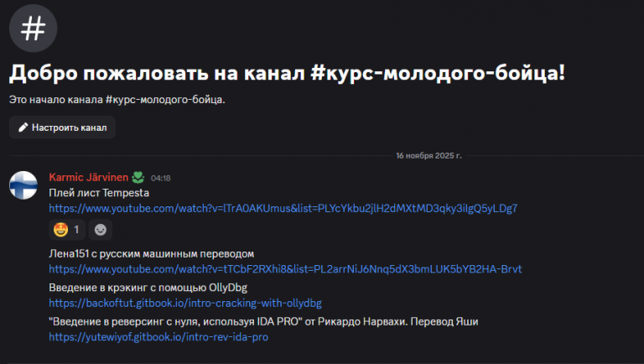Click text Лена151 с русским машинным переводом
The height and width of the screenshot is (364, 644).
point(152,253)
